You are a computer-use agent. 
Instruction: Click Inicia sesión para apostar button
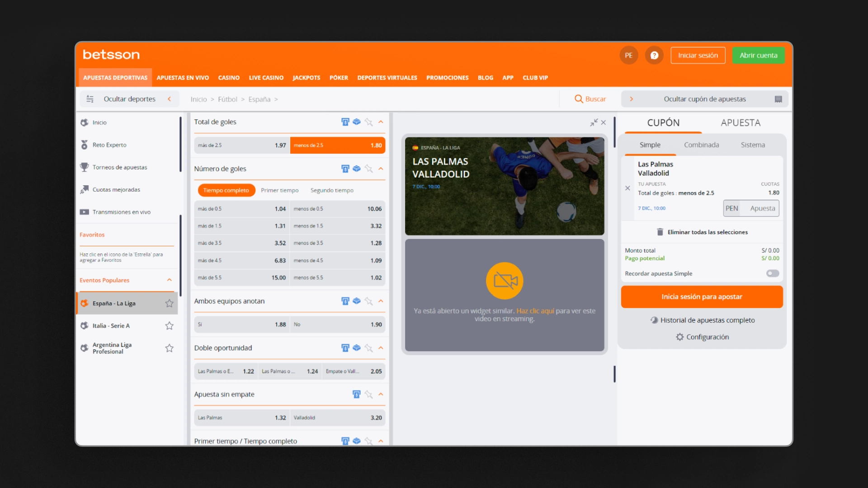tap(702, 297)
